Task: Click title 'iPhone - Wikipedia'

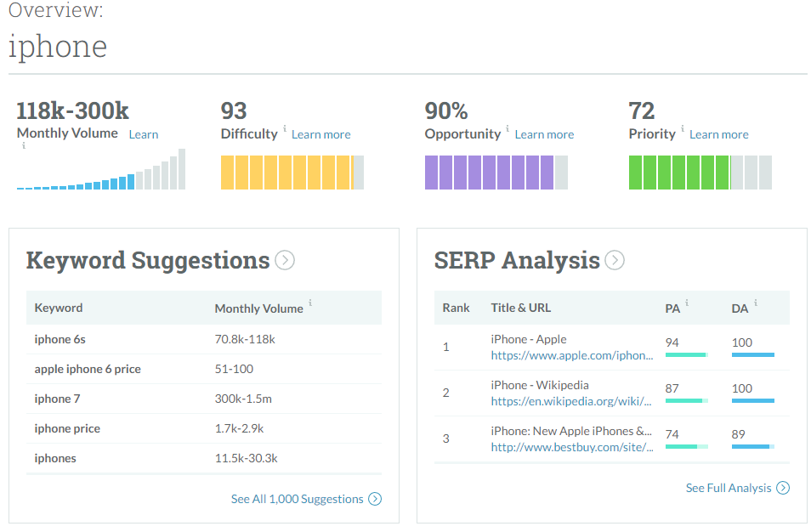Action: (540, 385)
